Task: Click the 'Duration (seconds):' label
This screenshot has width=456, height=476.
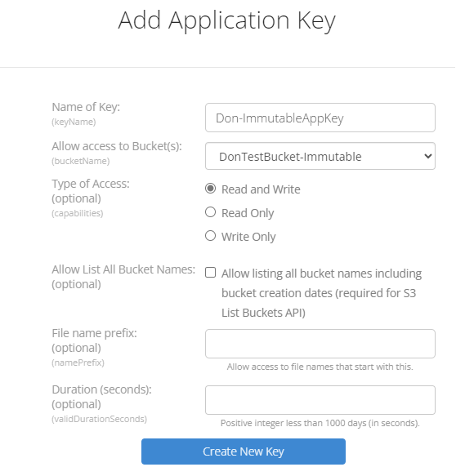Action: (101, 389)
